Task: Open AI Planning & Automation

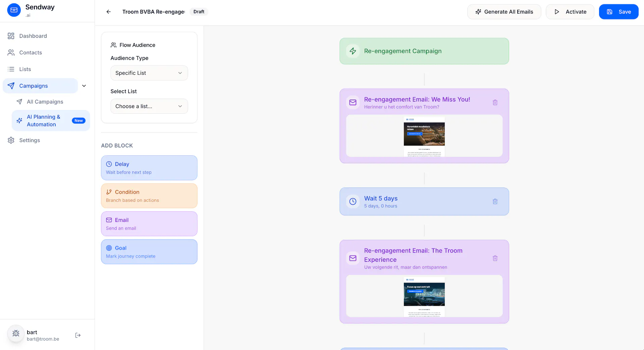Action: coord(51,121)
